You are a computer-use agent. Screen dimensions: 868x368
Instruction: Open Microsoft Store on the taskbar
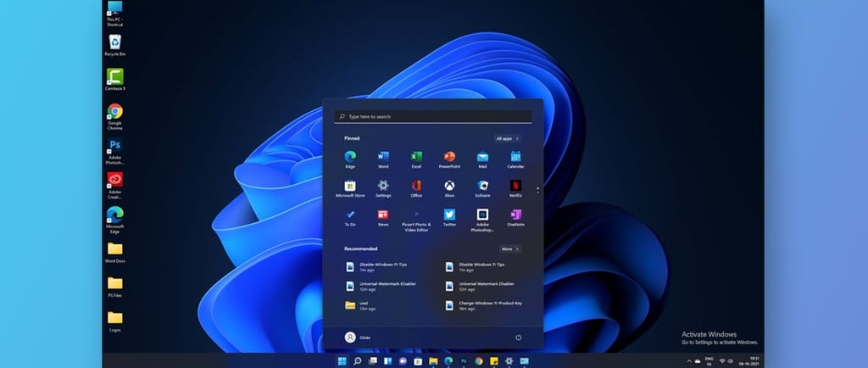pyautogui.click(x=418, y=361)
